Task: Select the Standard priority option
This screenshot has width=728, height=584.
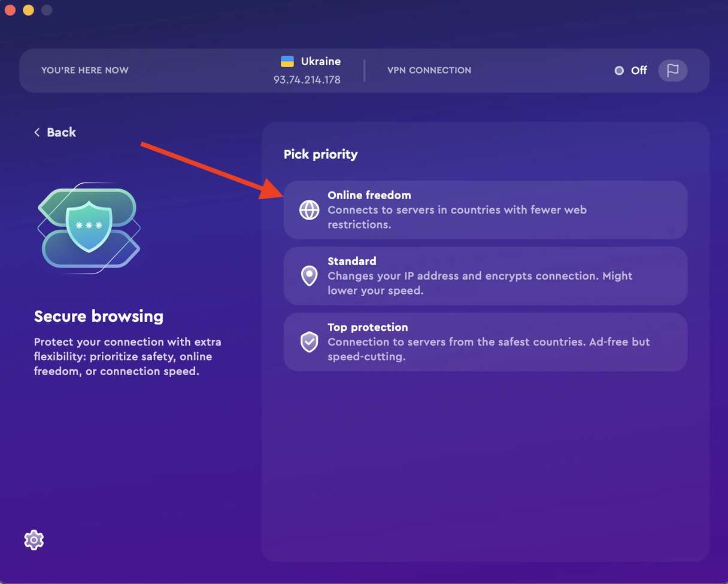Action: pyautogui.click(x=485, y=276)
